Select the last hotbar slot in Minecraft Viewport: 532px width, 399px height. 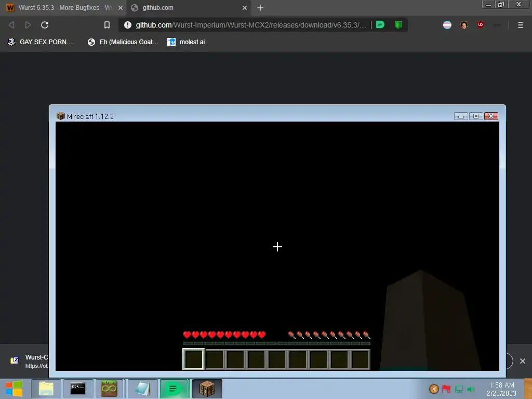point(360,360)
